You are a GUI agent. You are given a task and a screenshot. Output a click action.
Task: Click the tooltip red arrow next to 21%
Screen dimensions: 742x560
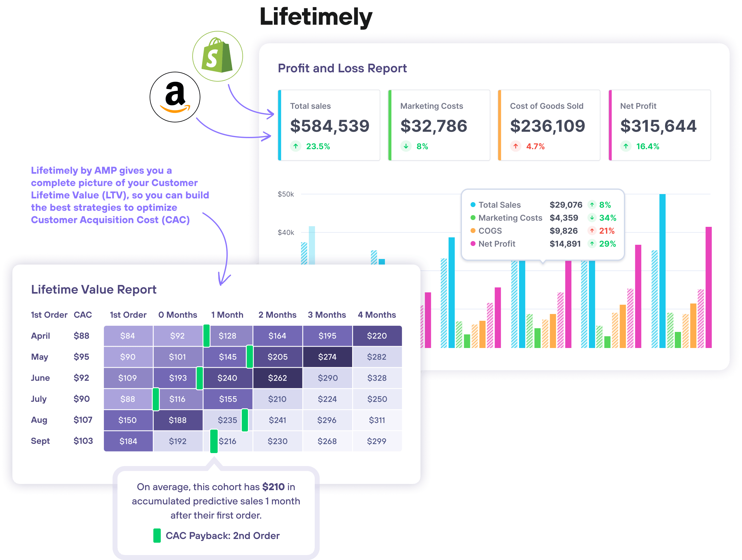point(592,231)
